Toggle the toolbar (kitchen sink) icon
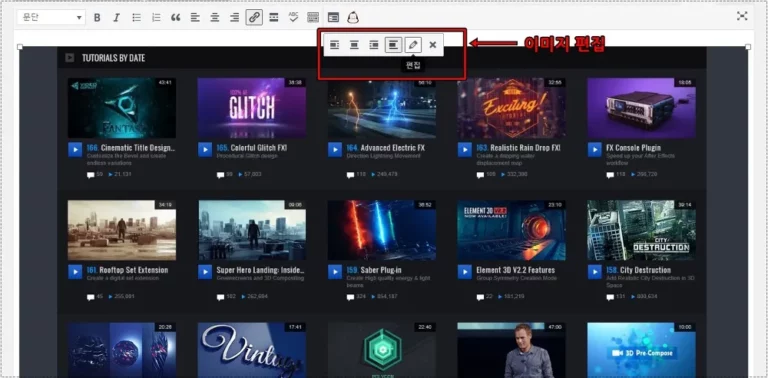This screenshot has width=768, height=378. (313, 18)
